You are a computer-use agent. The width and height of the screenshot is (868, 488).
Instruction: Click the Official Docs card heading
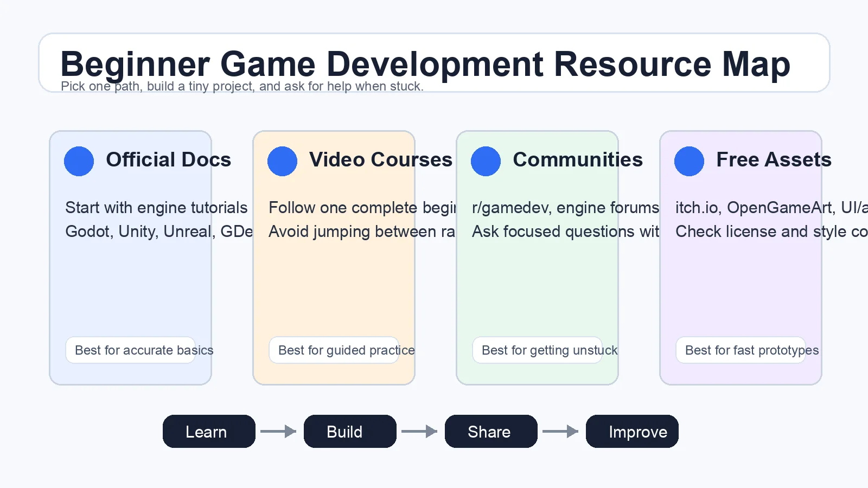click(x=169, y=160)
